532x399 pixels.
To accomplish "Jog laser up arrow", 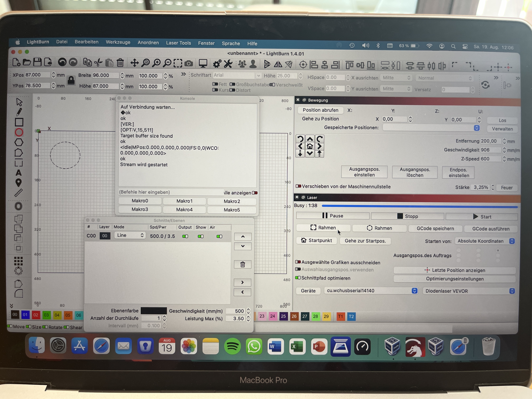I will (x=310, y=139).
